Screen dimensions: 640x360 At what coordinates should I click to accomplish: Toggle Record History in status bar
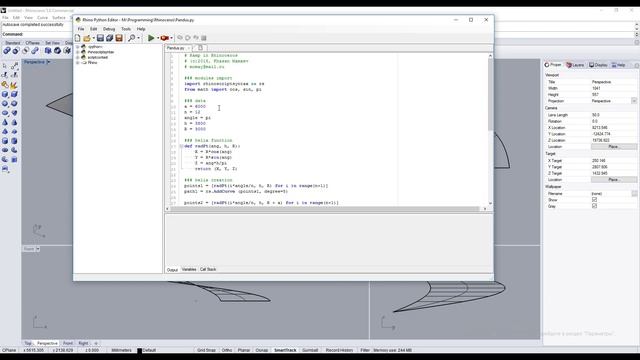coord(339,350)
